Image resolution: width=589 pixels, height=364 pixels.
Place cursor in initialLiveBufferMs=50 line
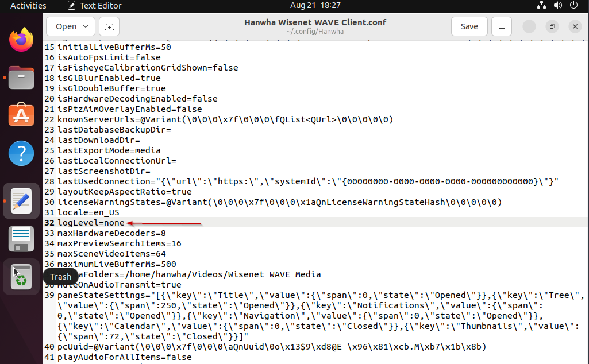click(x=114, y=47)
